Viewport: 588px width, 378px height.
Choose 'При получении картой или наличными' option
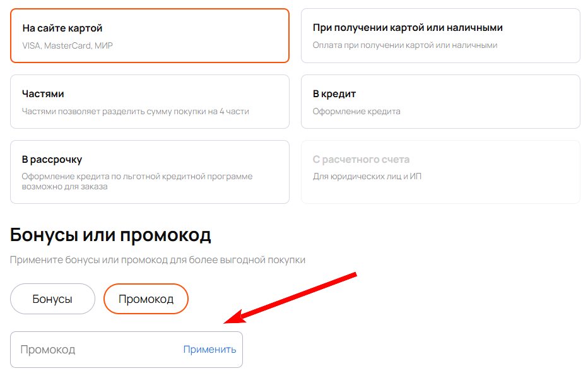tap(440, 35)
